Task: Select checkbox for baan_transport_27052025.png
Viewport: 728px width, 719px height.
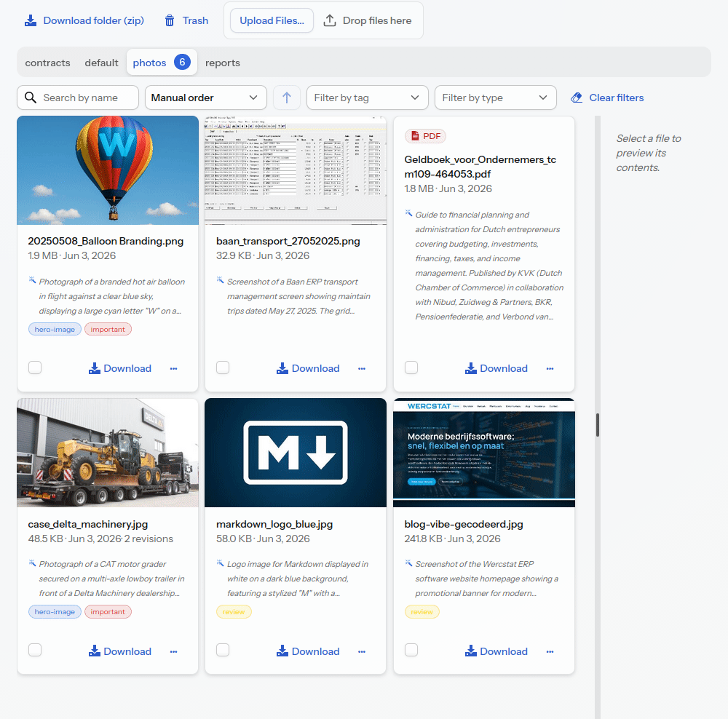Action: [223, 368]
